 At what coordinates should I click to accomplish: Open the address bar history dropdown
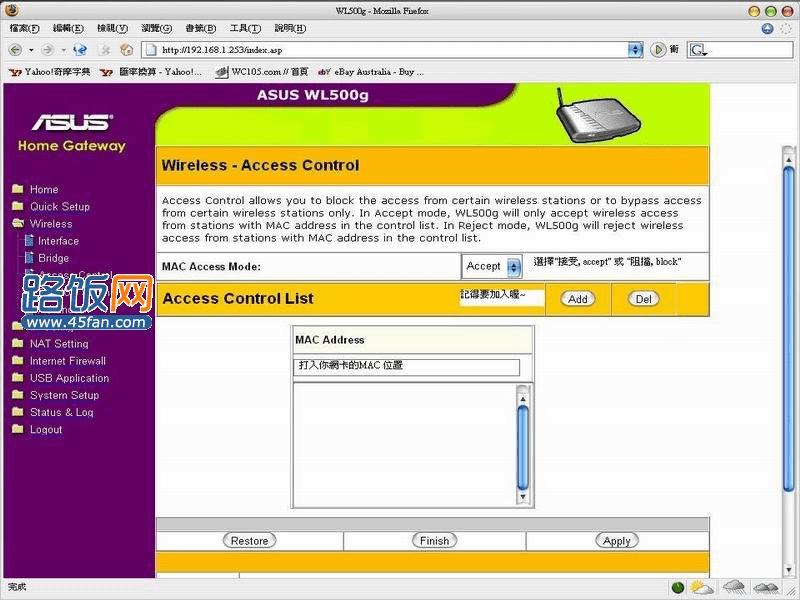(635, 49)
